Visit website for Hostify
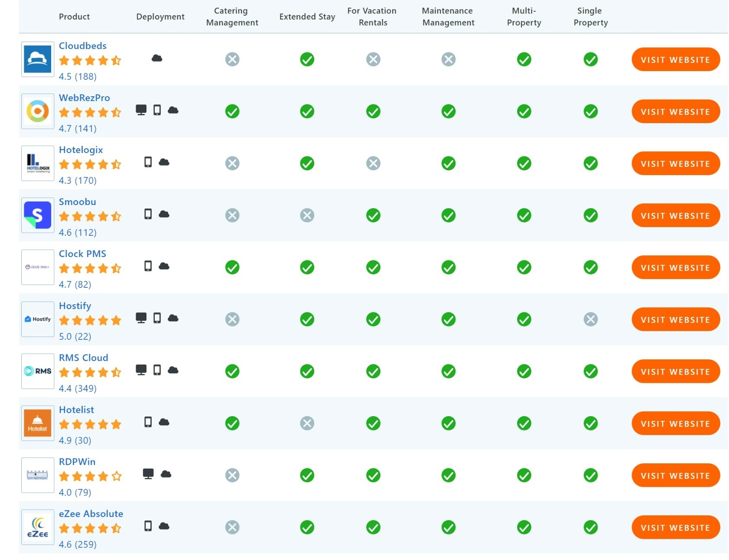The image size is (729, 560). coord(675,319)
